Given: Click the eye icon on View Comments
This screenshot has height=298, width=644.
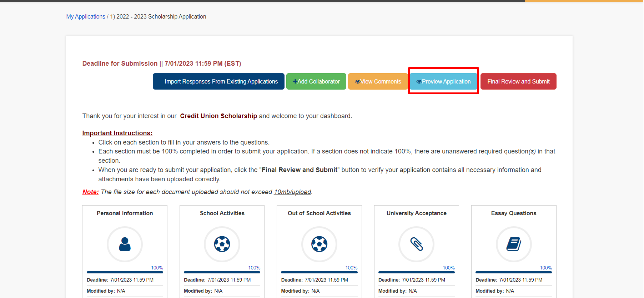Looking at the screenshot, I should [357, 82].
